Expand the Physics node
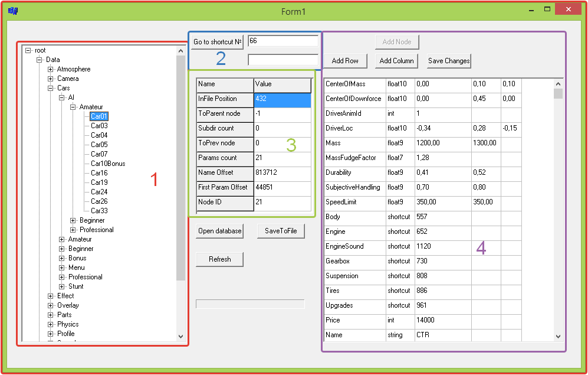This screenshot has height=375, width=588. (x=50, y=324)
